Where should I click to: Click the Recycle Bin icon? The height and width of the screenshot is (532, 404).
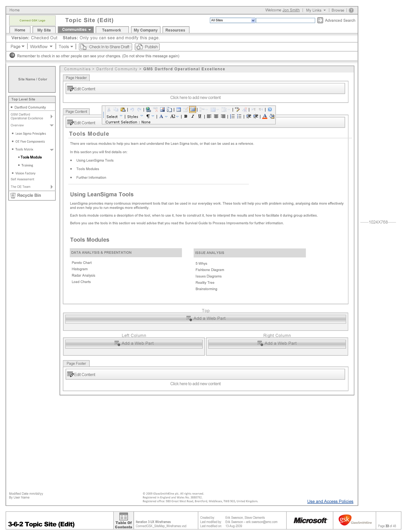coord(13,195)
